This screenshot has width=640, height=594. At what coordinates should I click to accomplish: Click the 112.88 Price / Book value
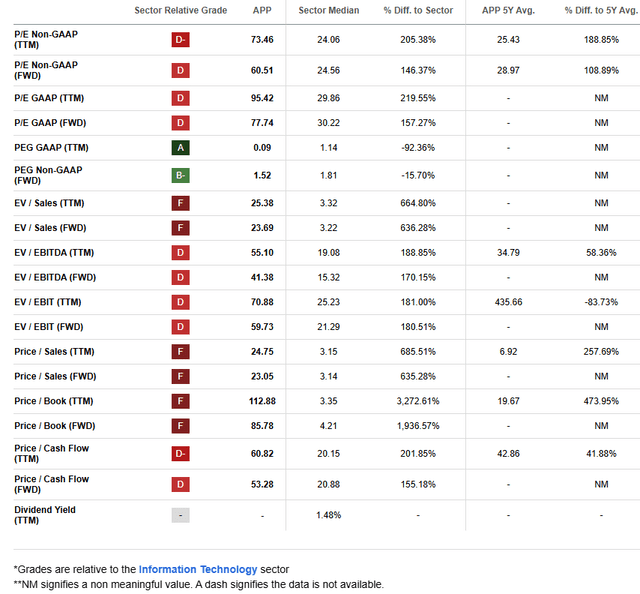[262, 401]
